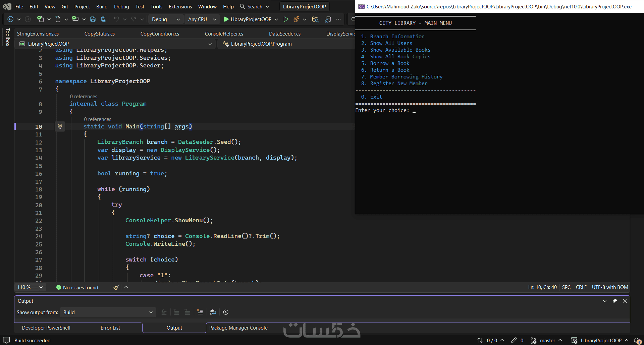The height and width of the screenshot is (345, 644).
Task: Open the Extensions menu
Action: coord(180,7)
